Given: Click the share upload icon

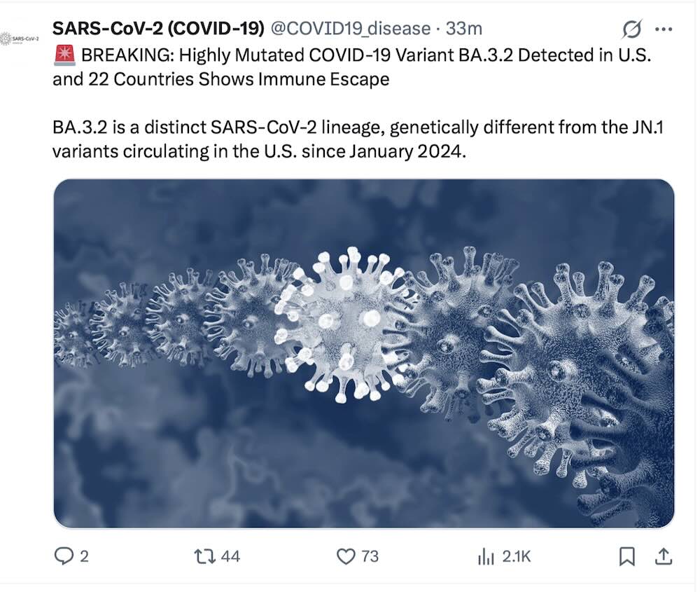Looking at the screenshot, I should pos(664,556).
